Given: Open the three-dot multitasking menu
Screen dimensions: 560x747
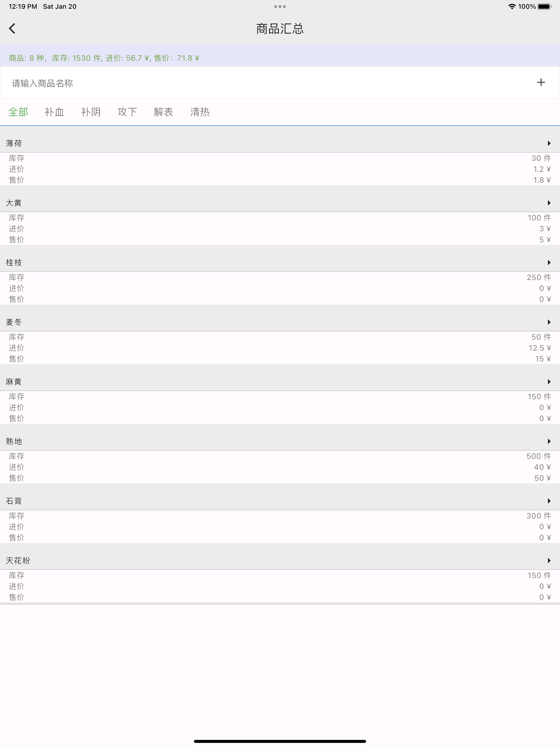Looking at the screenshot, I should pyautogui.click(x=280, y=6).
